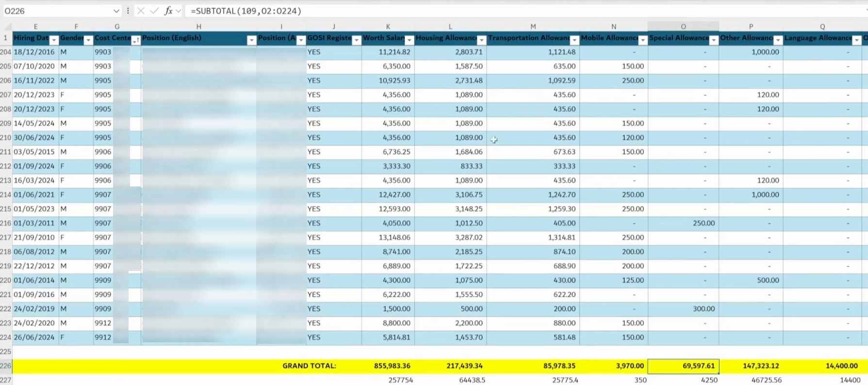
Task: Open the Housing Allowance filter dropdown
Action: point(481,40)
